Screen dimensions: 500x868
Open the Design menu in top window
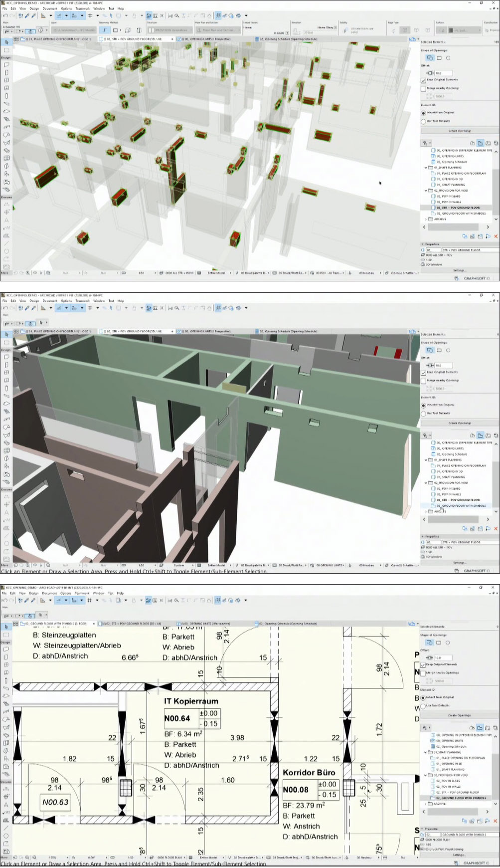[34, 8]
